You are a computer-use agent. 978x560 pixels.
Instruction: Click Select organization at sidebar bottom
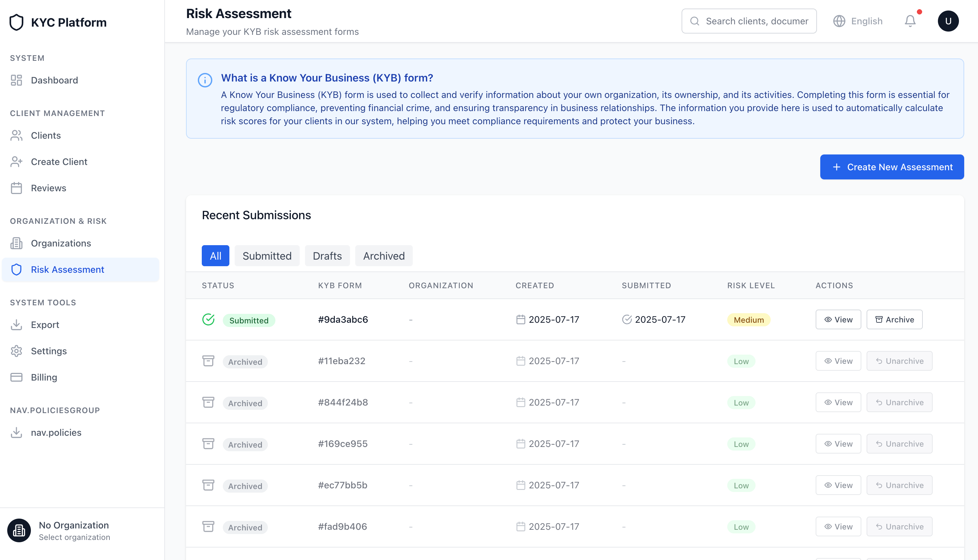pos(74,537)
